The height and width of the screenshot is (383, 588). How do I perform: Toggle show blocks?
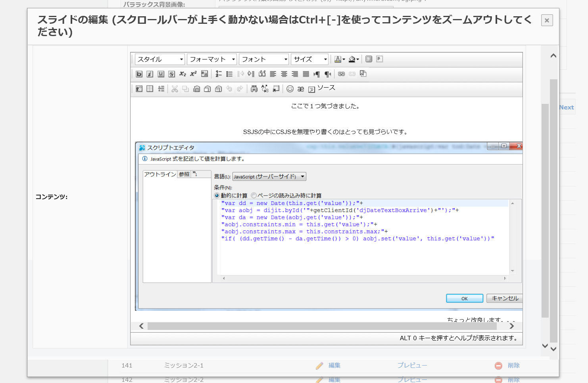tap(380, 59)
